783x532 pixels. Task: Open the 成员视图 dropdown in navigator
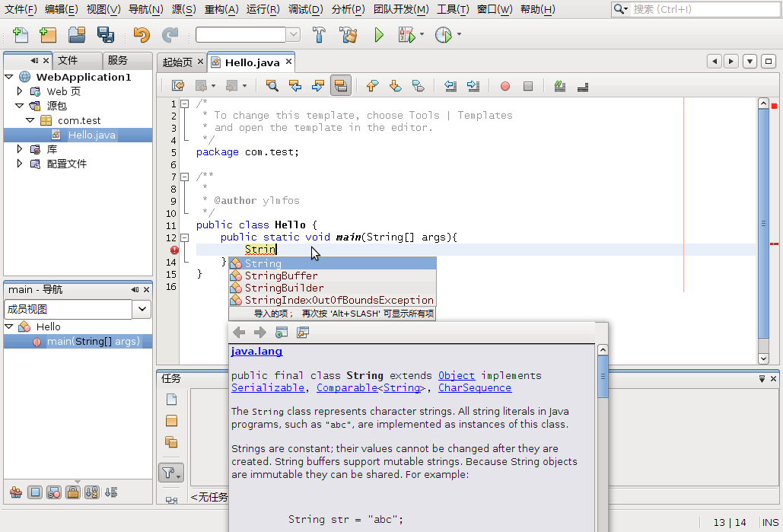(142, 309)
